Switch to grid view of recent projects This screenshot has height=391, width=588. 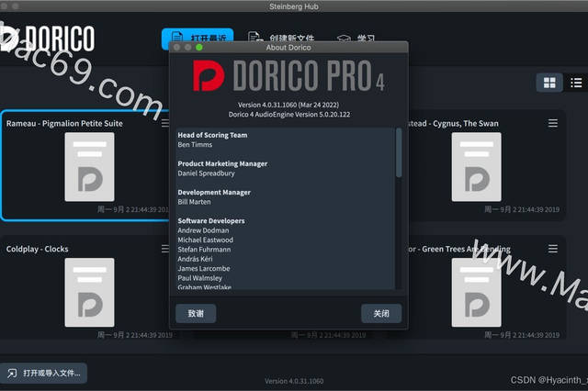tap(549, 83)
